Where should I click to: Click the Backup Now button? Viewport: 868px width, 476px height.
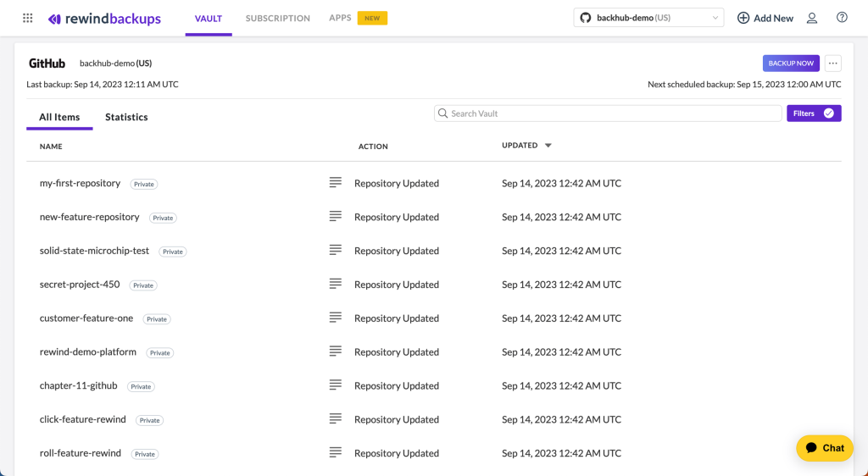point(791,63)
